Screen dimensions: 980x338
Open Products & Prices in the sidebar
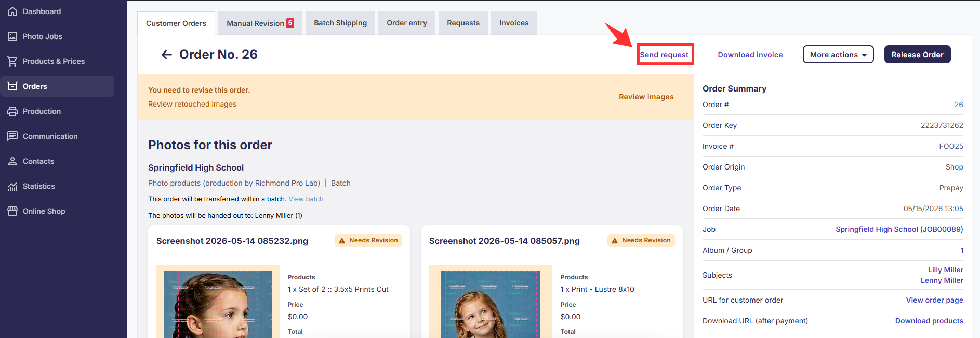tap(57, 61)
